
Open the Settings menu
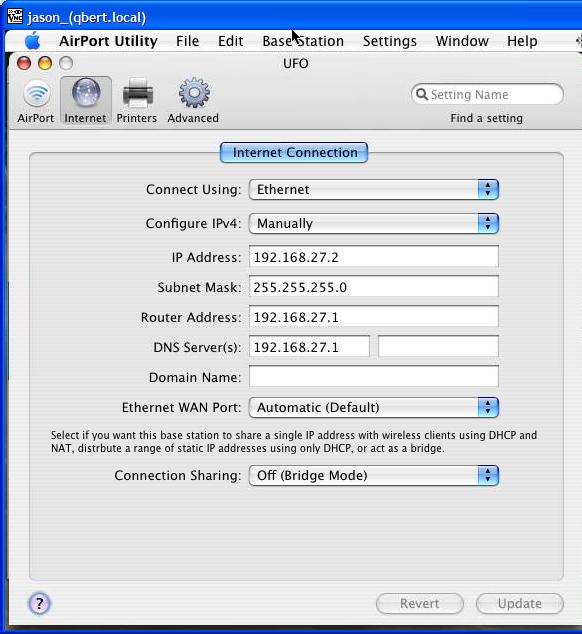point(389,41)
